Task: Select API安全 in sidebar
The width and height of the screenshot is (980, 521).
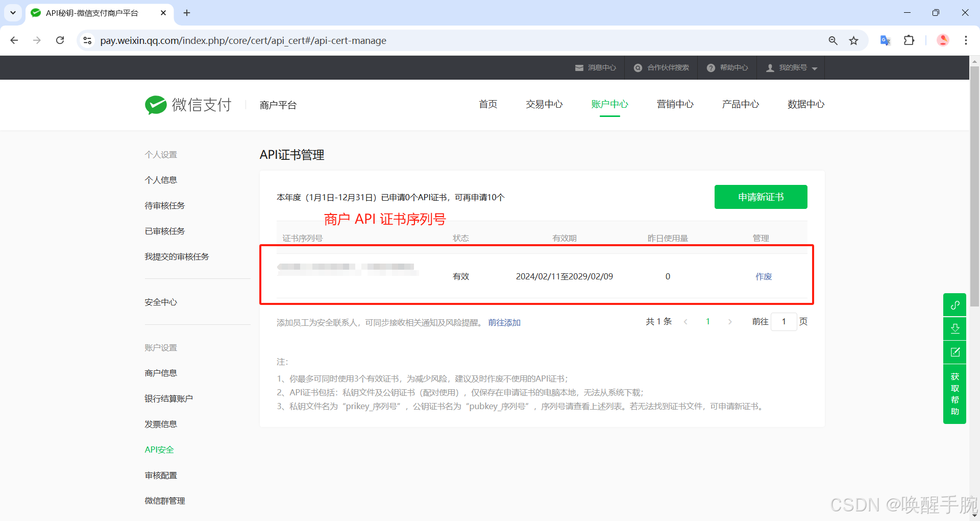Action: click(159, 449)
